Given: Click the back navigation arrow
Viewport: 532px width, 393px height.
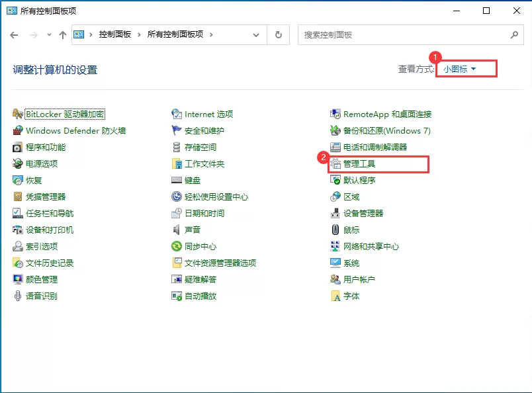Looking at the screenshot, I should point(13,34).
